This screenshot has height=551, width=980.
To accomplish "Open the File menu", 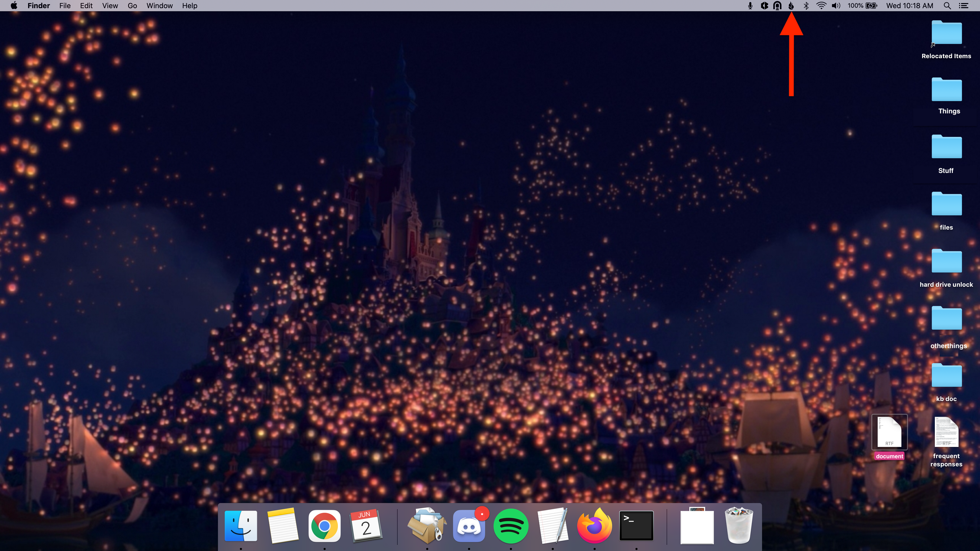I will [x=65, y=5].
